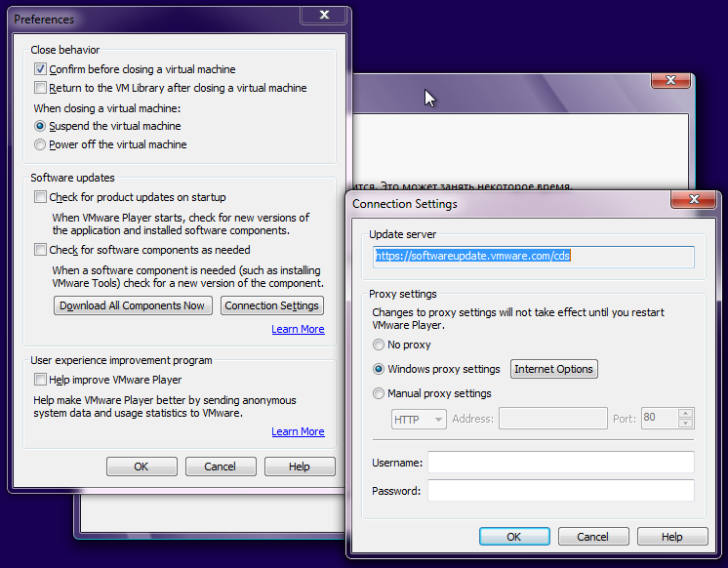This screenshot has width=728, height=568.
Task: Confirm Connection Settings with OK
Action: click(x=514, y=537)
